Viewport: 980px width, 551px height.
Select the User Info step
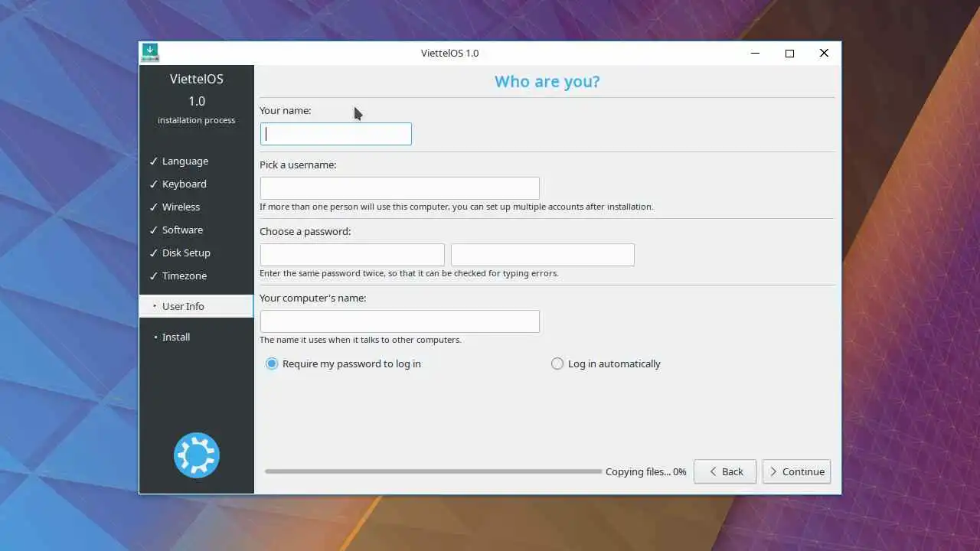tap(196, 306)
